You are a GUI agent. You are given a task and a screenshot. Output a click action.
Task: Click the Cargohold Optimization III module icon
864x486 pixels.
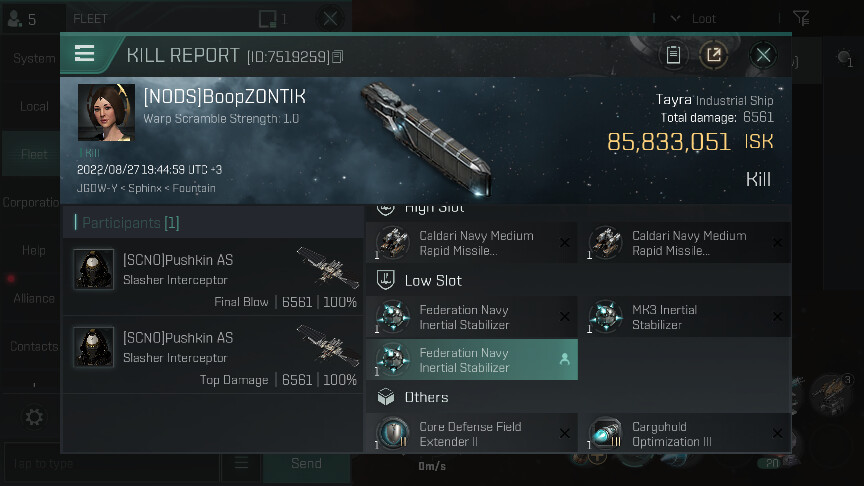point(605,434)
